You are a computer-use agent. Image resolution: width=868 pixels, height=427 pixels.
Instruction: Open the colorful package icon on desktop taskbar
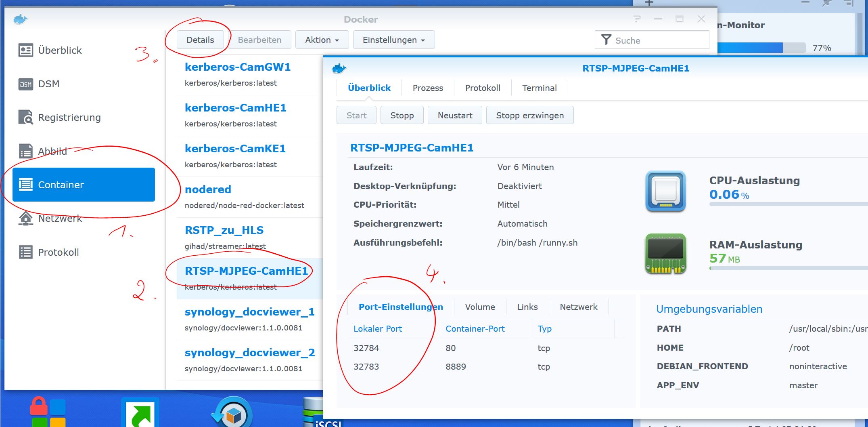point(48,412)
